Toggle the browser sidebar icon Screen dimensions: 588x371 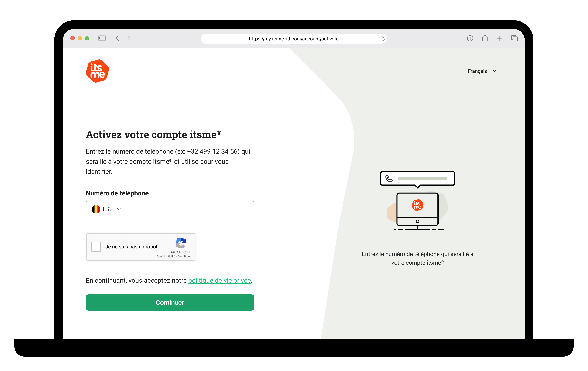coord(102,38)
